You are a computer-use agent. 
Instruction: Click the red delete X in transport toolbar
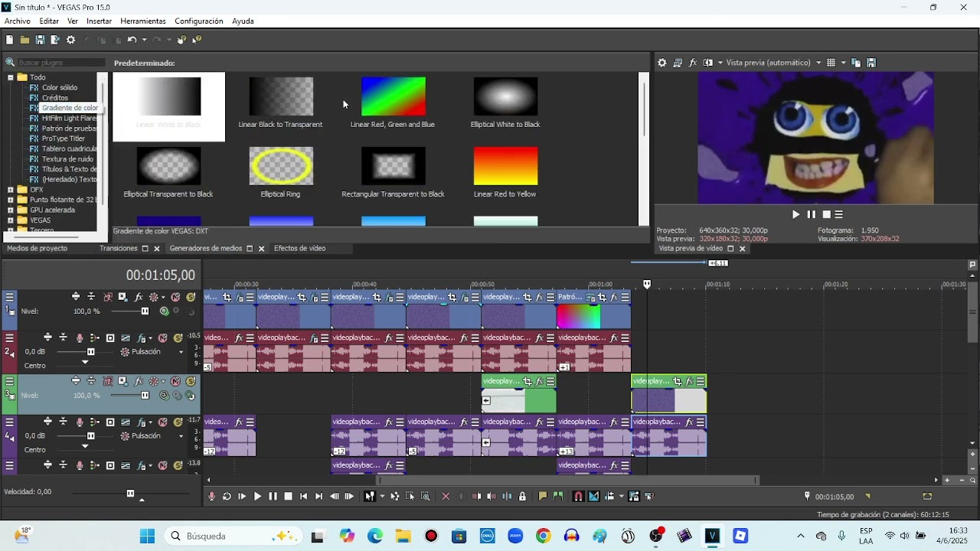pyautogui.click(x=446, y=497)
